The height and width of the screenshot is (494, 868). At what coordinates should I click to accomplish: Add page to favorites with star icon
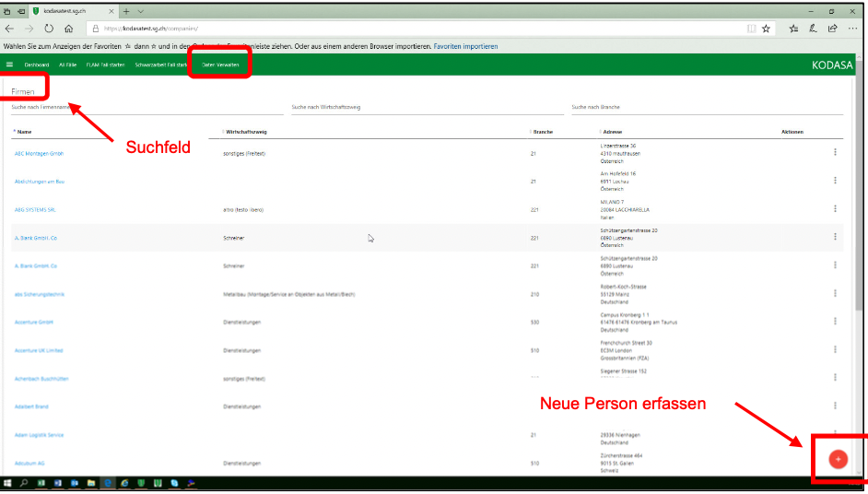pos(766,29)
